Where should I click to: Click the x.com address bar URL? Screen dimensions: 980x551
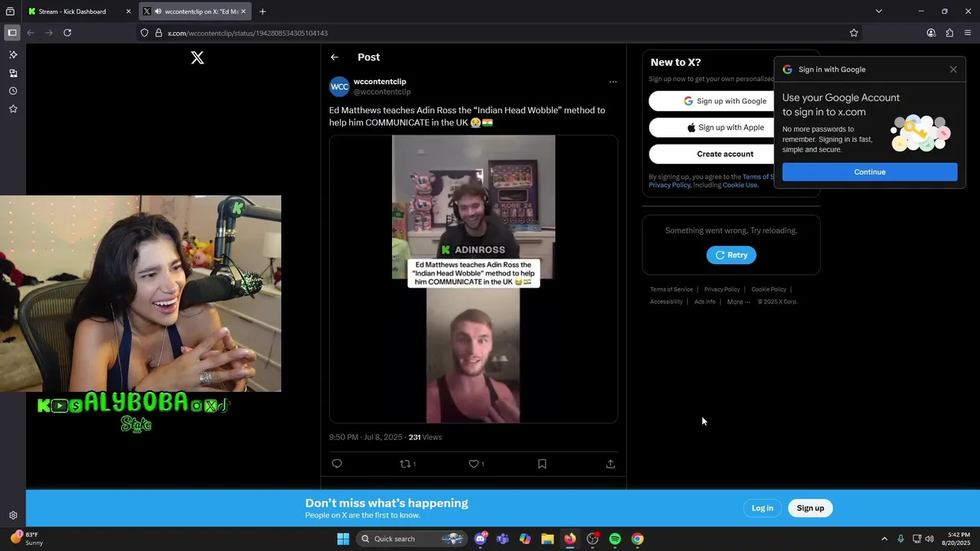coord(247,33)
